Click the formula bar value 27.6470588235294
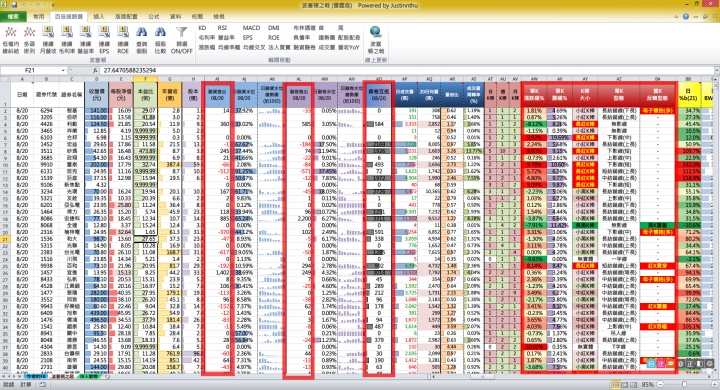Image resolution: width=720 pixels, height=390 pixels. coord(130,70)
